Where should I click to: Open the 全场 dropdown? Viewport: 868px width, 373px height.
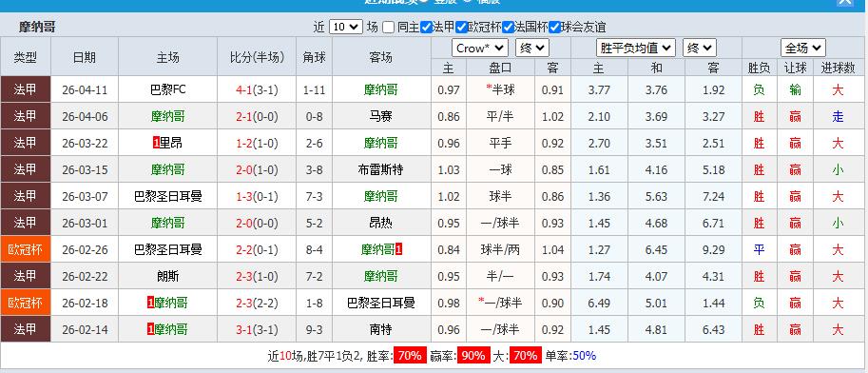click(803, 49)
